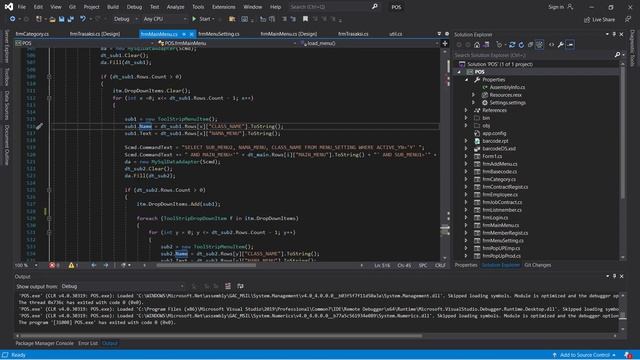Click Find in Files toolbar icon

[232, 19]
